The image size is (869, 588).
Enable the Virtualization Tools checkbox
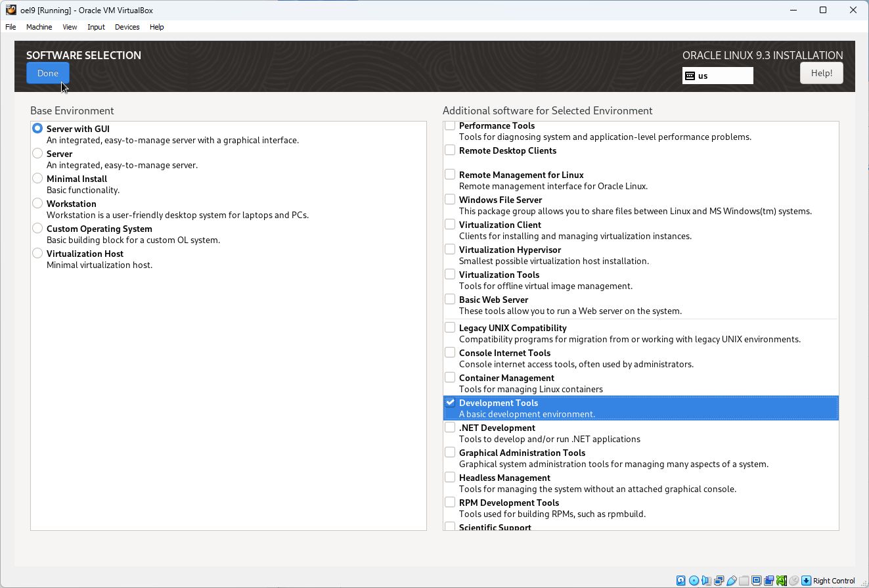(x=450, y=274)
